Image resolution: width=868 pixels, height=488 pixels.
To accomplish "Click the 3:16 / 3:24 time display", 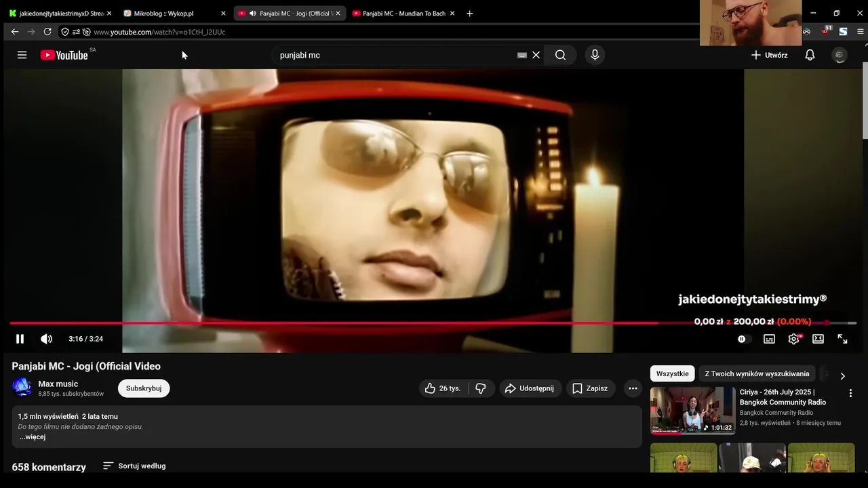I will pyautogui.click(x=85, y=339).
